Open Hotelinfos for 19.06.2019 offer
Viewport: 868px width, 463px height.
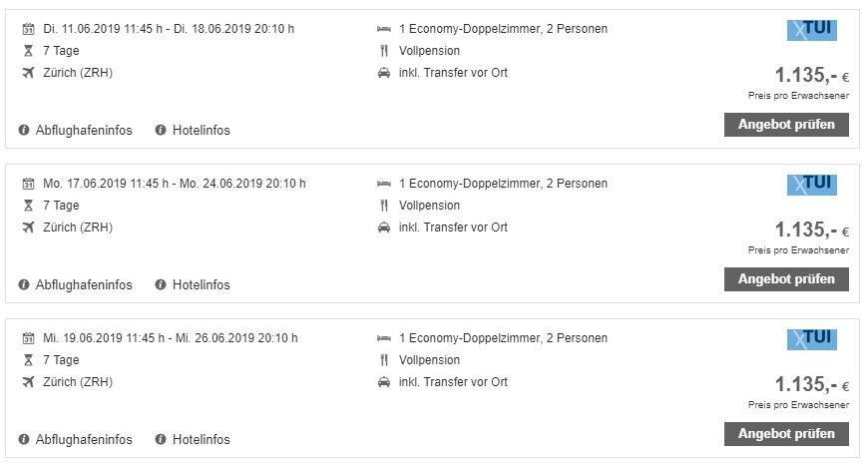pyautogui.click(x=201, y=440)
